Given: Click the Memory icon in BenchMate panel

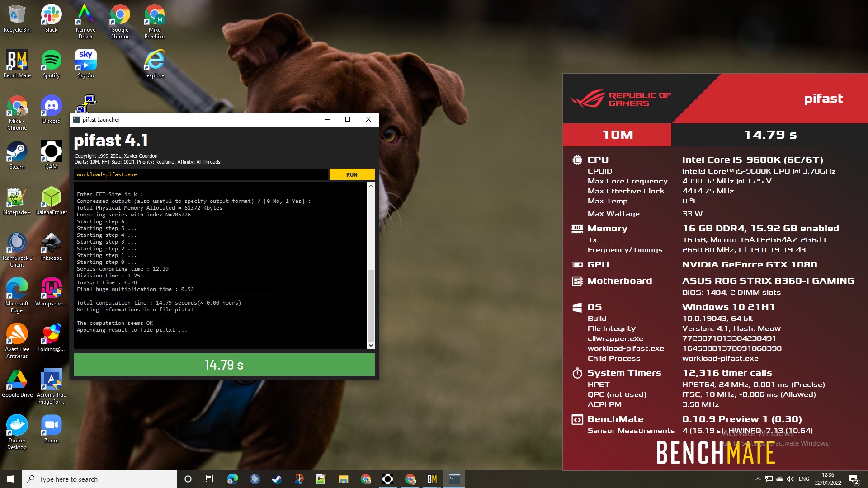Looking at the screenshot, I should (577, 229).
